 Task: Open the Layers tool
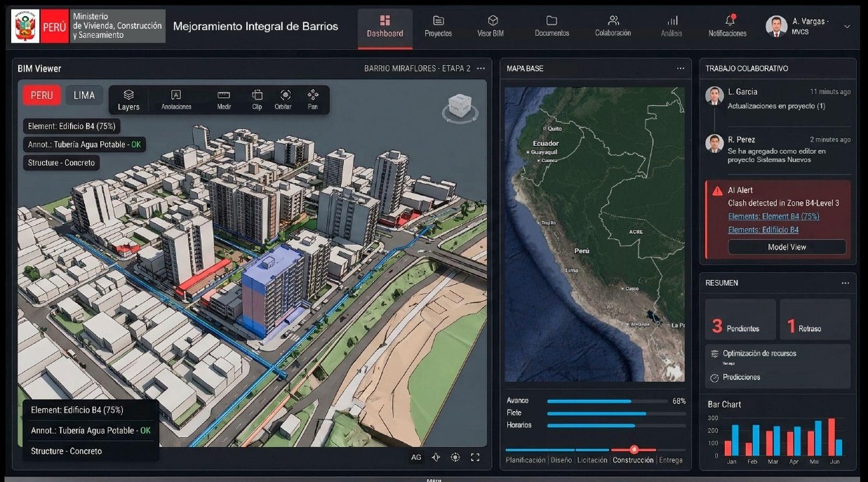(x=128, y=100)
